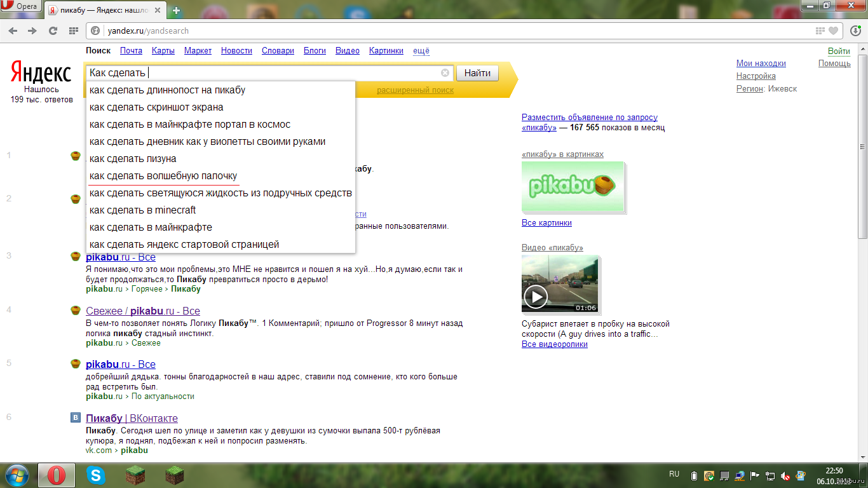The height and width of the screenshot is (488, 868).
Task: Go forward with the browser forward arrow
Action: [x=32, y=30]
